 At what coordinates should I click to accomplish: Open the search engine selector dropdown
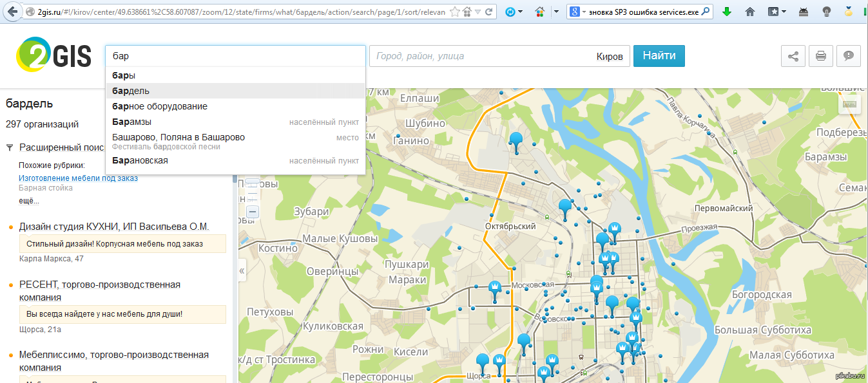(x=583, y=12)
